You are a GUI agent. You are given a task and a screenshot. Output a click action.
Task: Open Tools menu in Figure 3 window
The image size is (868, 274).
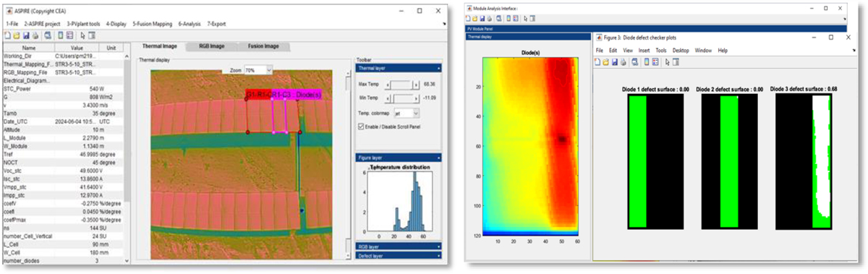point(661,51)
